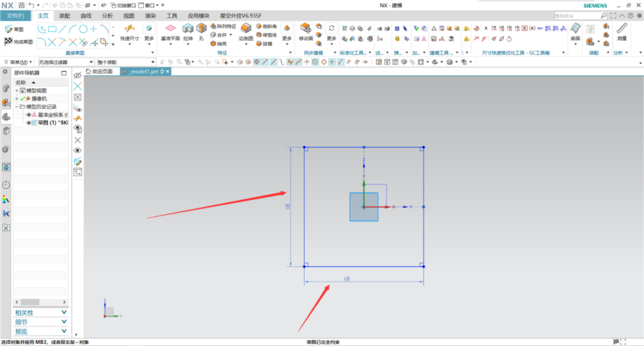
Task: Click the part navigator horizontal scrollbar
Action: click(x=41, y=302)
